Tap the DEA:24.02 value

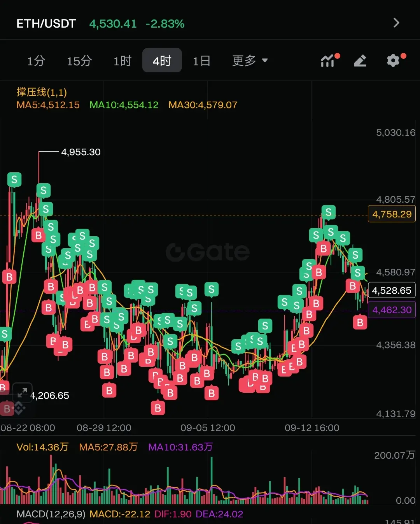[219, 514]
